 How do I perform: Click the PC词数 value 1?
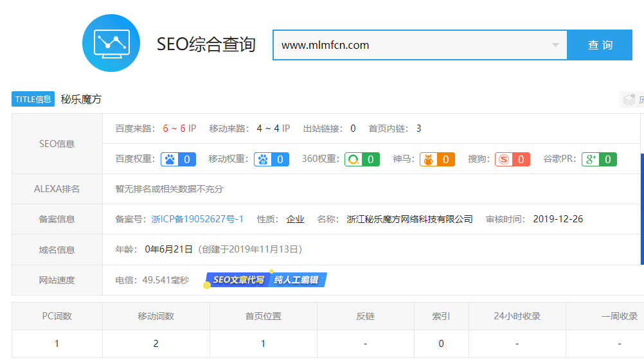pyautogui.click(x=57, y=344)
